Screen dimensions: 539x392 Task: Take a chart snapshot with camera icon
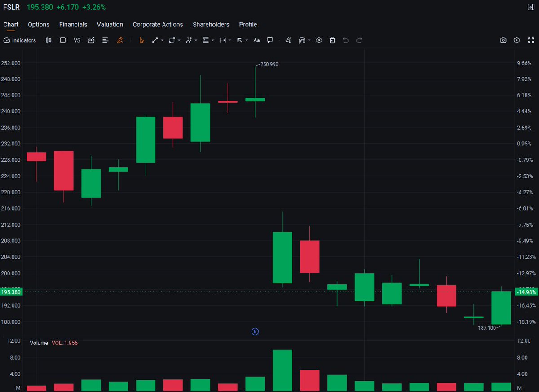click(504, 40)
